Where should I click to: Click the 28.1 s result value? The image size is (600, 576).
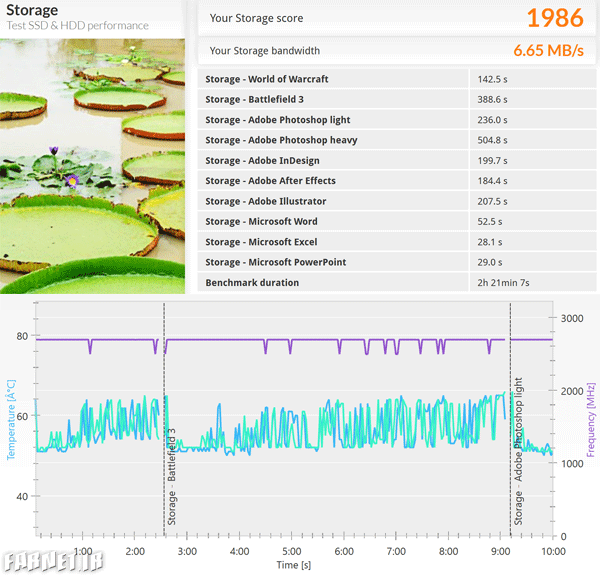pyautogui.click(x=490, y=242)
